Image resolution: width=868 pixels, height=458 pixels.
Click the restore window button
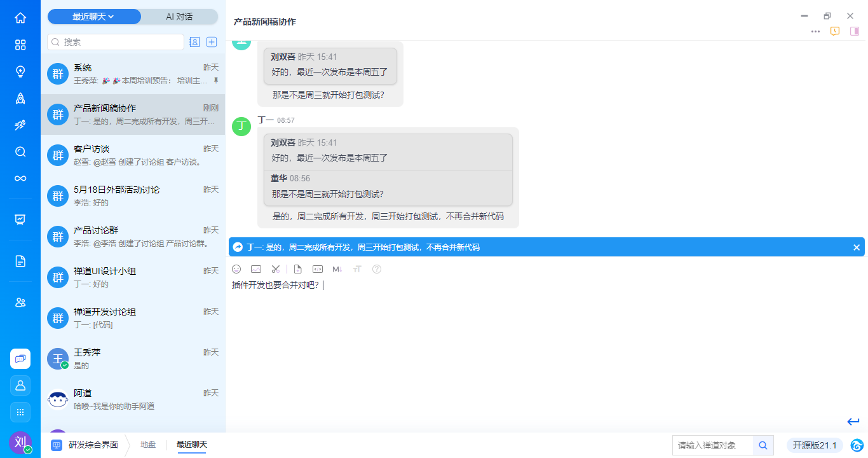point(827,16)
